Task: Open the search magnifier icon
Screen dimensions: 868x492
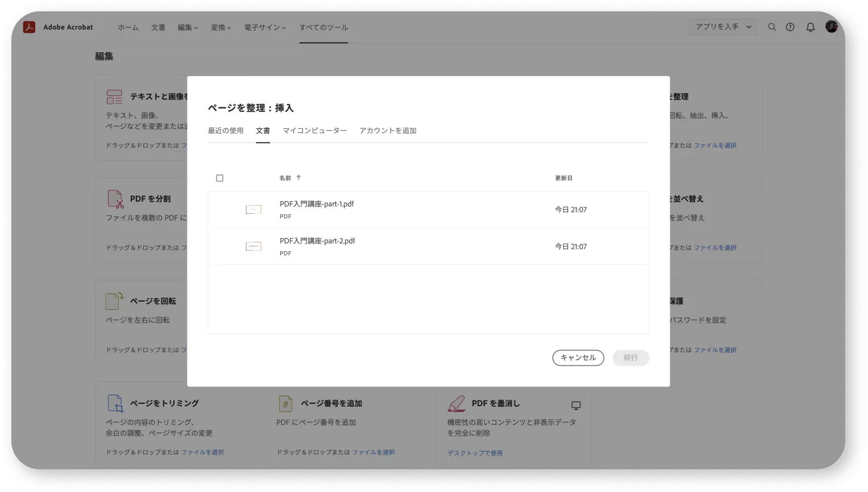Action: point(772,27)
